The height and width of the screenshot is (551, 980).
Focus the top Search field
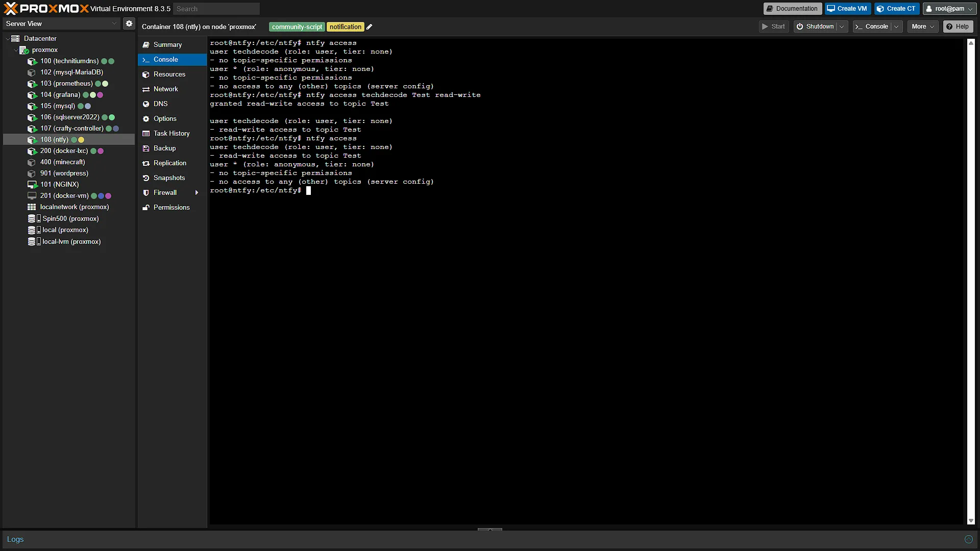216,9
